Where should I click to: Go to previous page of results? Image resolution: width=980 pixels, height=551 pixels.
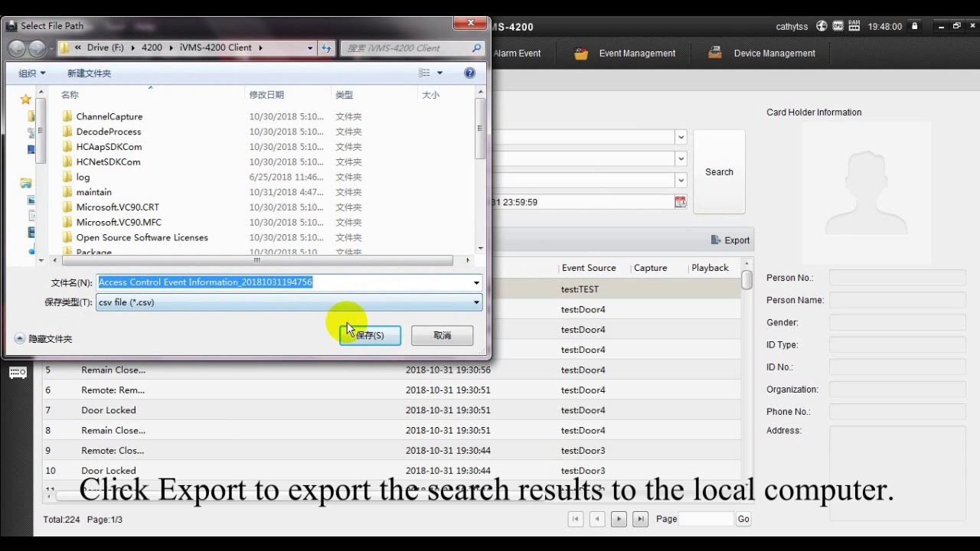click(597, 519)
